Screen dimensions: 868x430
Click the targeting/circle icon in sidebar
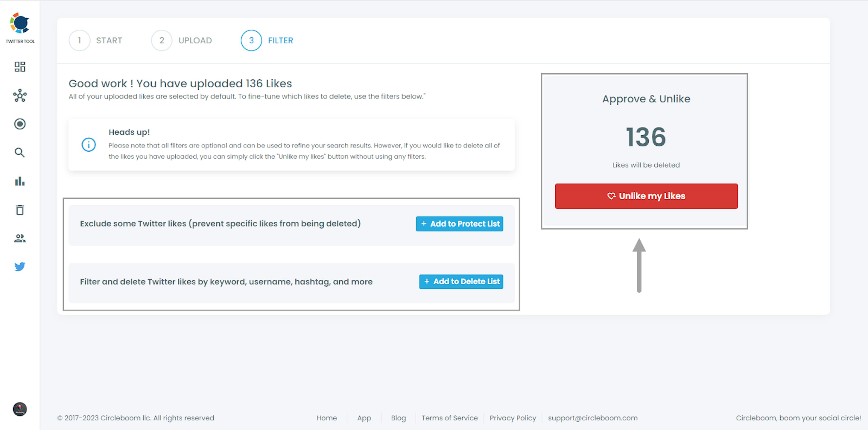click(19, 124)
